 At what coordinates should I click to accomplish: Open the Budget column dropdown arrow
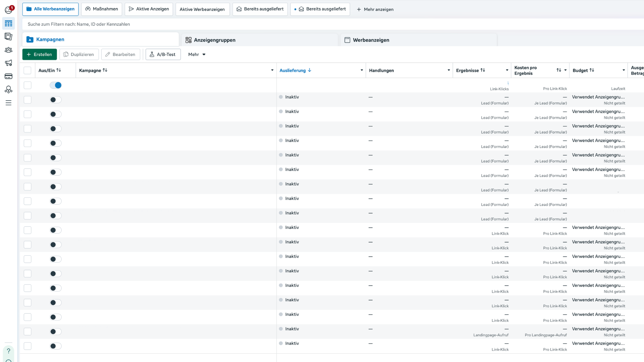tap(624, 70)
